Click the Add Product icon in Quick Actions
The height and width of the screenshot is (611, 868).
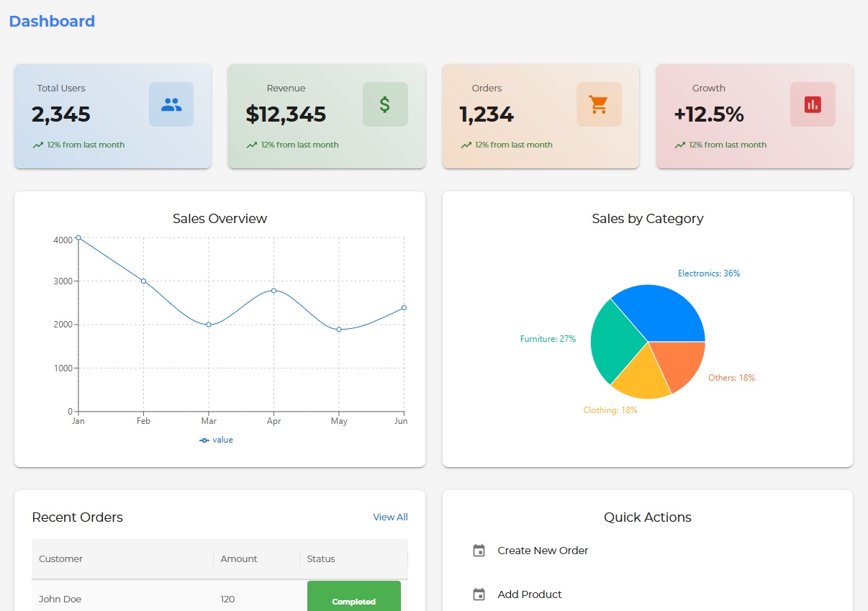pyautogui.click(x=478, y=594)
